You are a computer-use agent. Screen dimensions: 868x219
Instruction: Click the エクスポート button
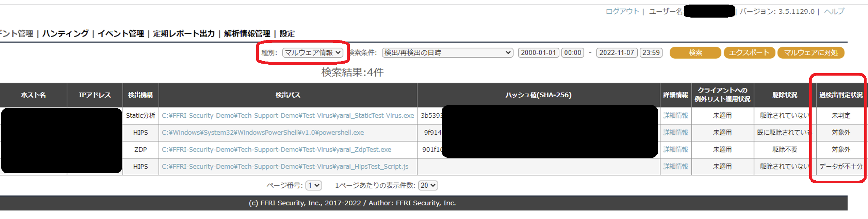[749, 53]
